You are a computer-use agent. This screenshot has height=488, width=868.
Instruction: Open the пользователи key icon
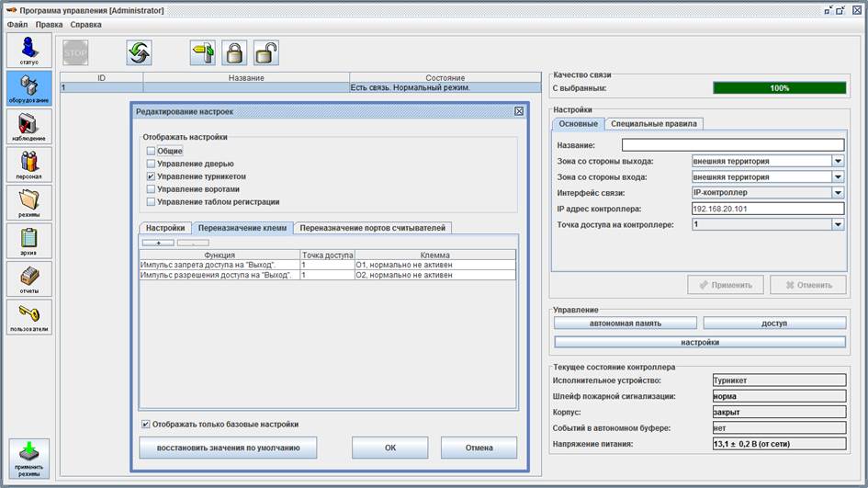pos(29,316)
